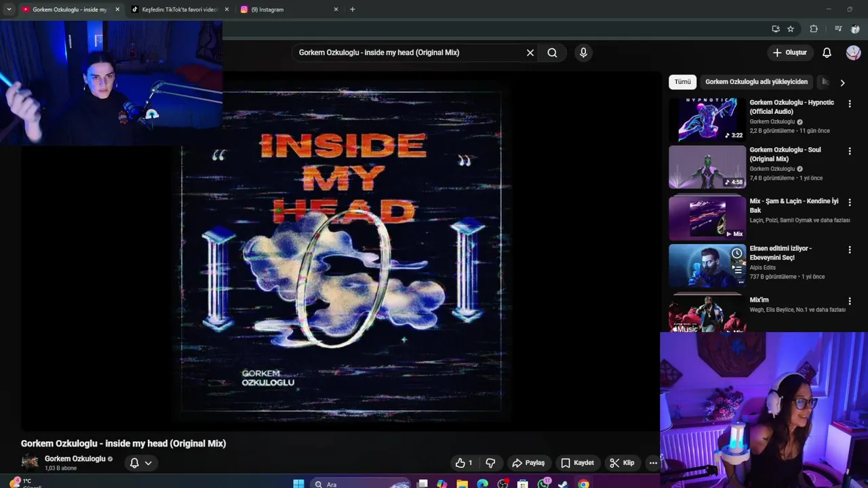Open Chrome media controls icon
Viewport: 868px width, 488px height.
[x=838, y=29]
